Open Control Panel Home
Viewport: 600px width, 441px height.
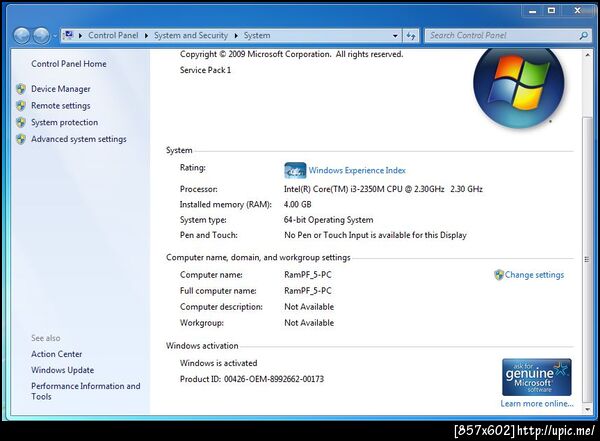69,64
